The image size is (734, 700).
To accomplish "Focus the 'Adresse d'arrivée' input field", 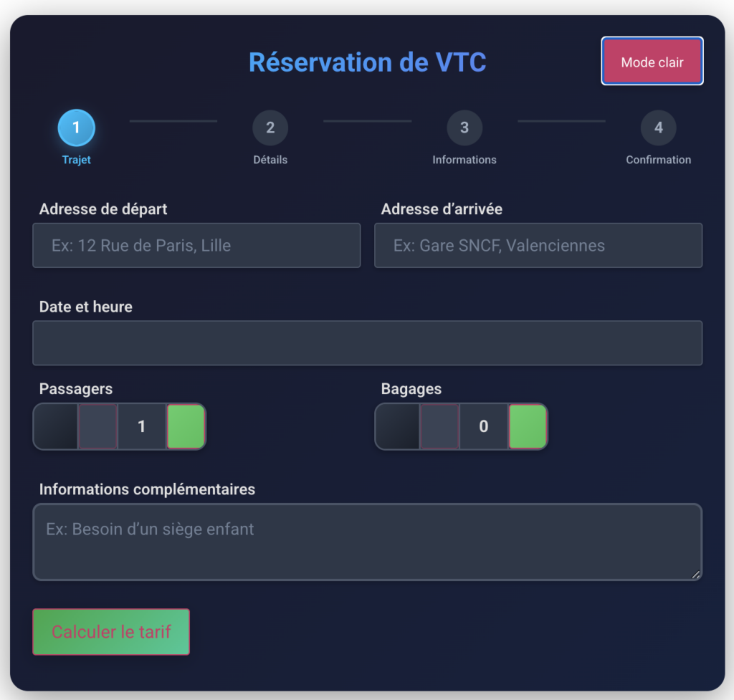I will click(538, 245).
